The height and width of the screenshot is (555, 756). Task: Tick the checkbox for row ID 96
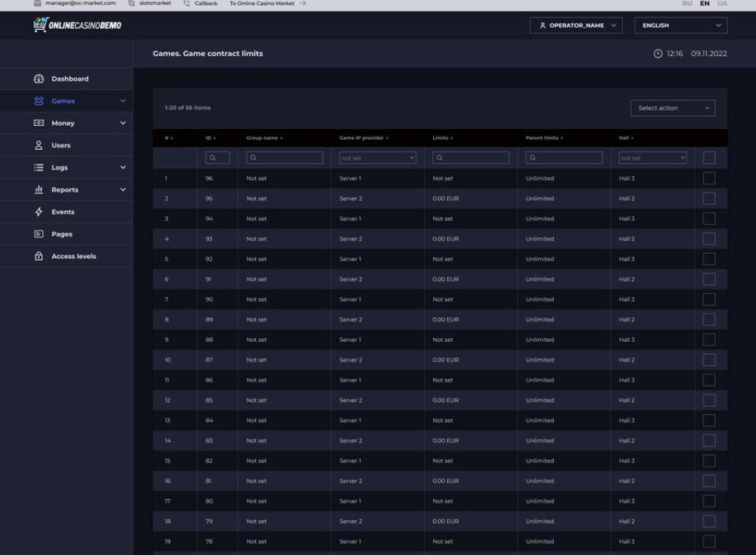(709, 178)
